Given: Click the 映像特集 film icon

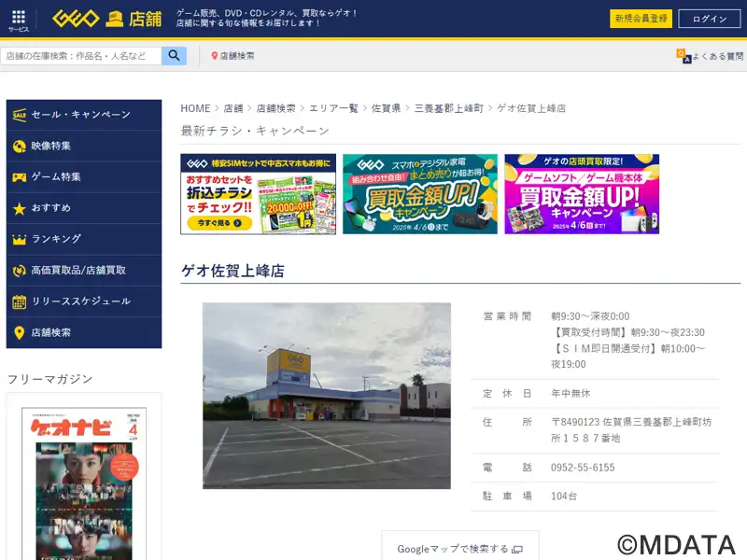Looking at the screenshot, I should (x=19, y=147).
